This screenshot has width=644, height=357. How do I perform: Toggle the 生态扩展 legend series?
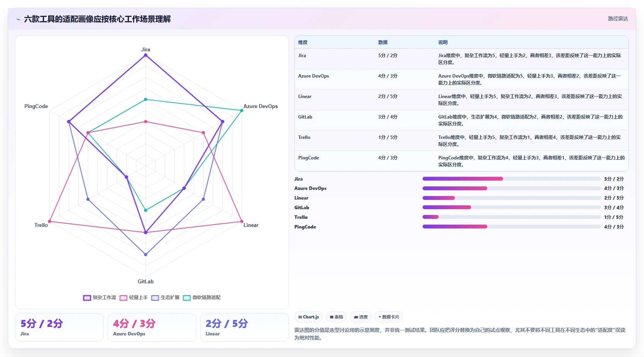click(x=166, y=298)
